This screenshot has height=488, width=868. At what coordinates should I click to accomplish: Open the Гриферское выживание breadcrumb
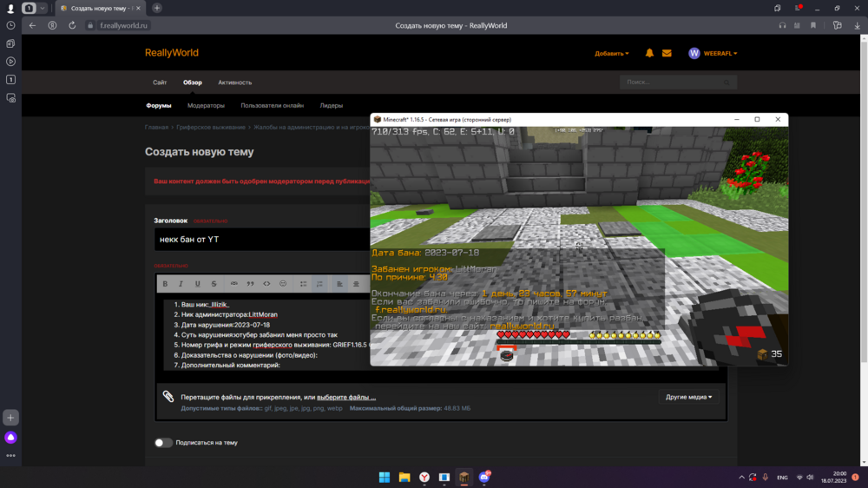click(211, 128)
